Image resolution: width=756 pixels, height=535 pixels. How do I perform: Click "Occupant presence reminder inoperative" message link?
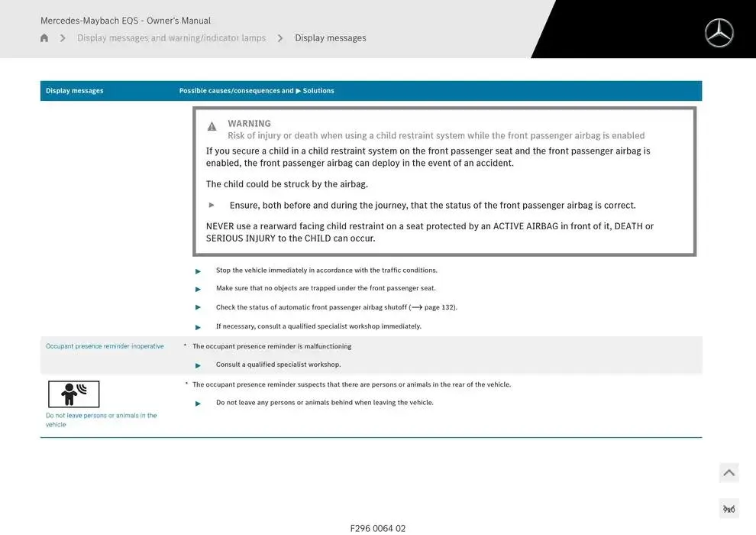click(x=105, y=346)
